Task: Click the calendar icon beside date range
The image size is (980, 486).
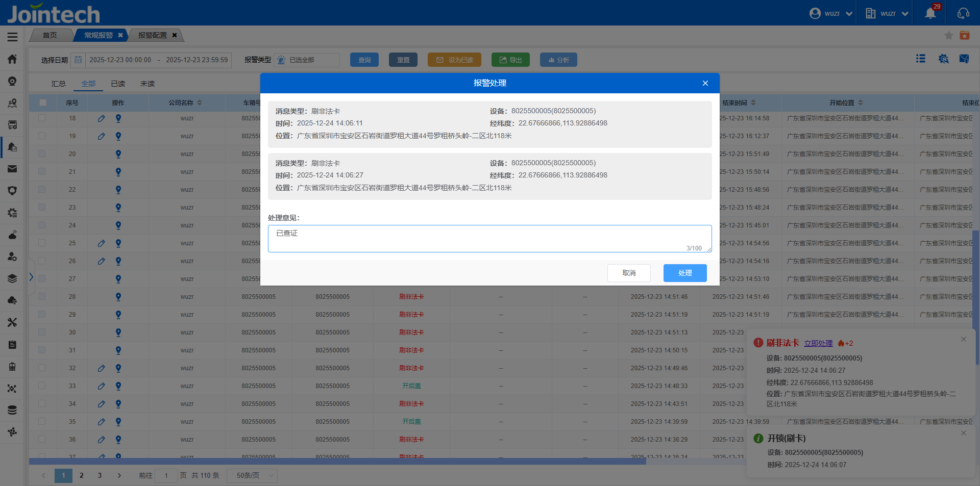Action: pos(78,60)
